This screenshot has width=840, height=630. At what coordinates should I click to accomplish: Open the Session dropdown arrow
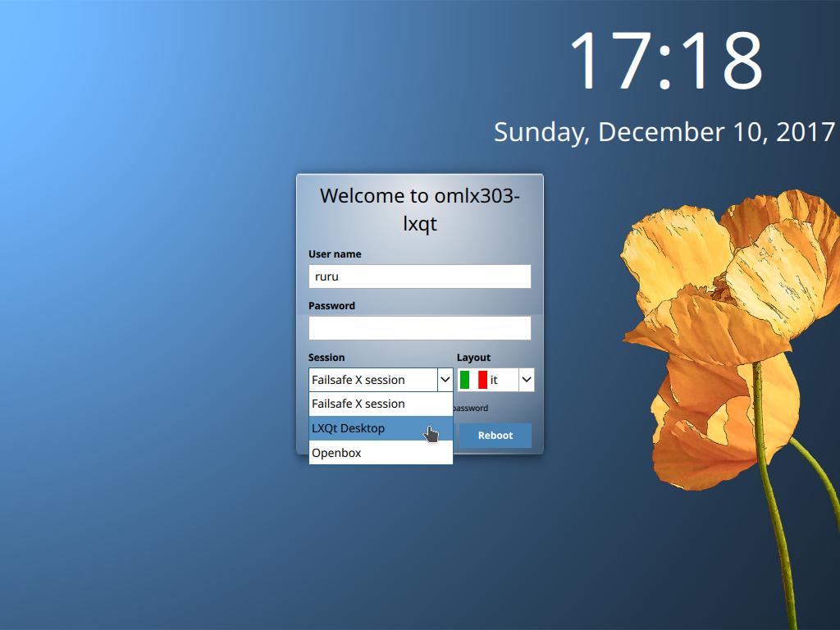(445, 380)
